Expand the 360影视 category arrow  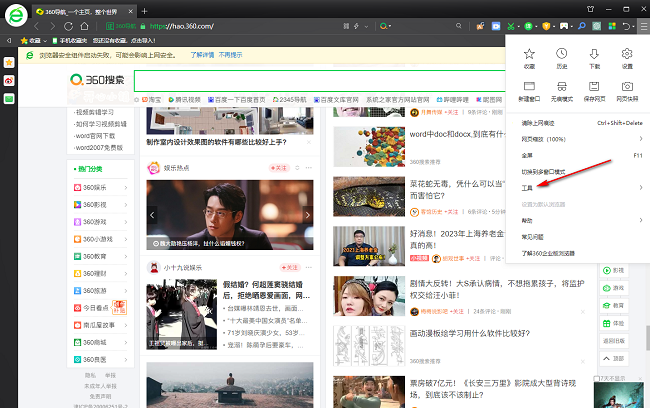coord(125,205)
